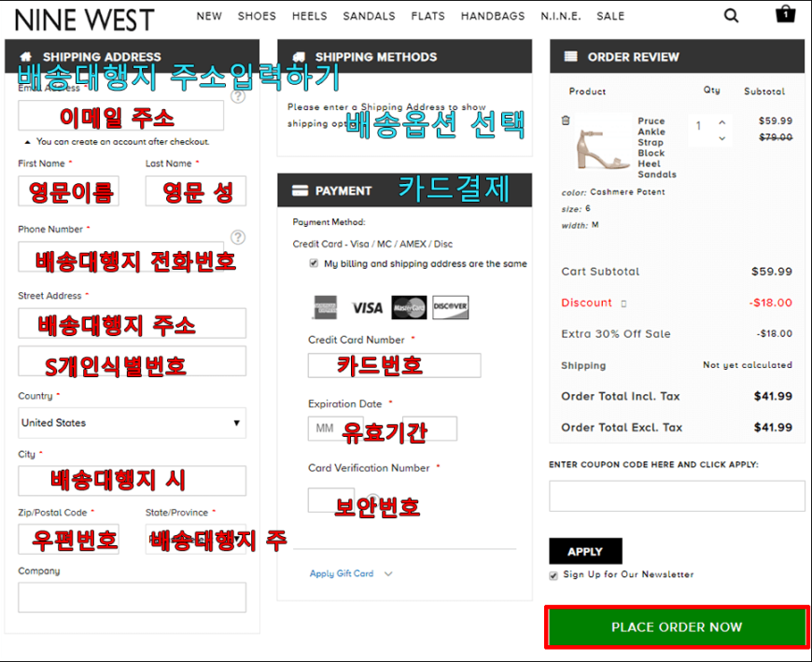This screenshot has height=662, width=812.
Task: Focus the Last Name field
Action: (x=196, y=191)
